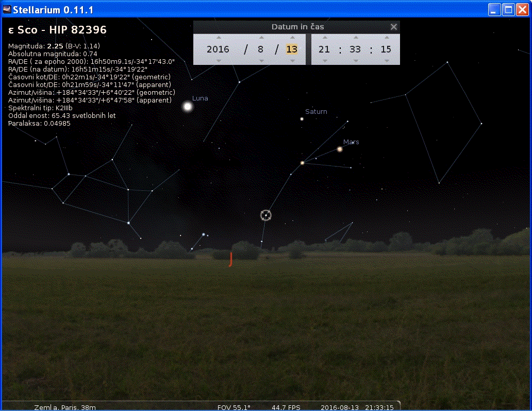Click the down arrow below seconds 15

386,61
